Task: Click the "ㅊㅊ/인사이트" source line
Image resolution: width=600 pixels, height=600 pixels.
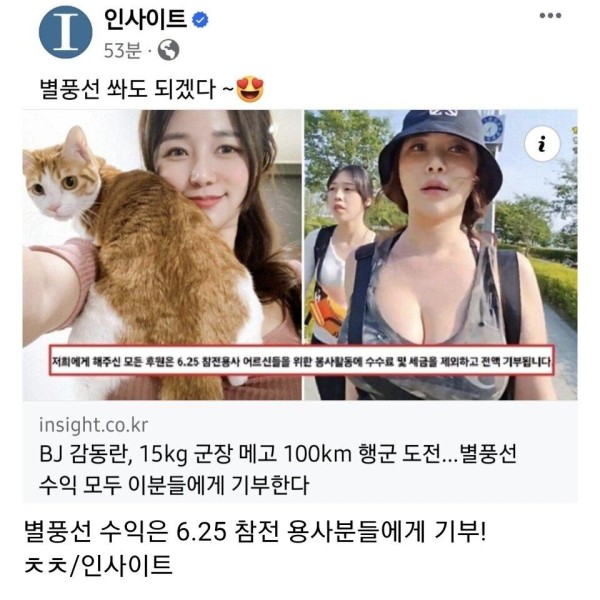Action: [x=98, y=565]
